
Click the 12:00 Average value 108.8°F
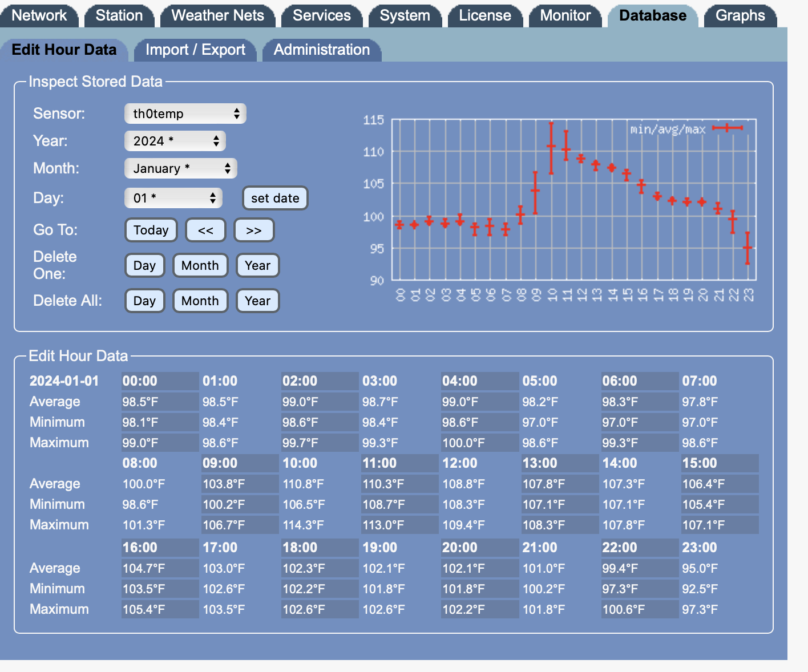point(463,484)
